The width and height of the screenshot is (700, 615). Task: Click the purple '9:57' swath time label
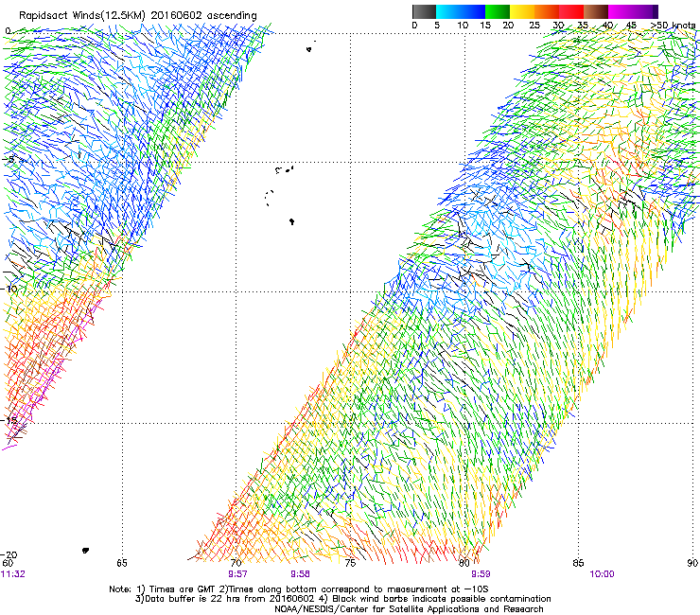(237, 574)
